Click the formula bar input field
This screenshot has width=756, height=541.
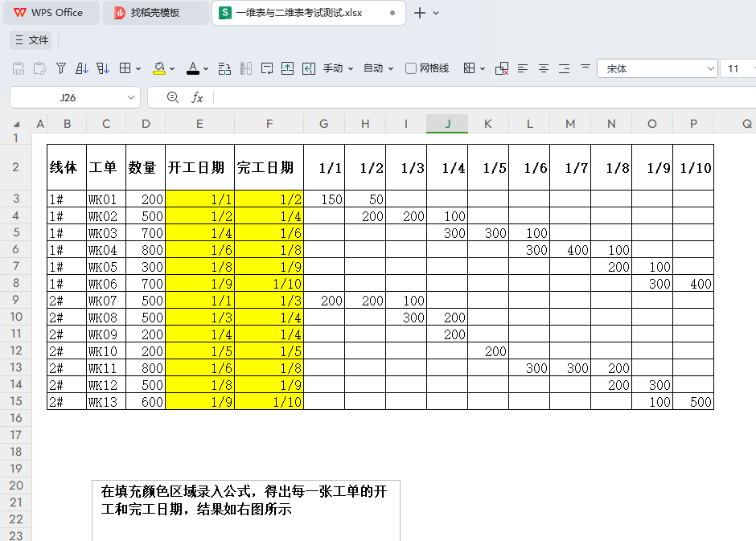(x=484, y=97)
